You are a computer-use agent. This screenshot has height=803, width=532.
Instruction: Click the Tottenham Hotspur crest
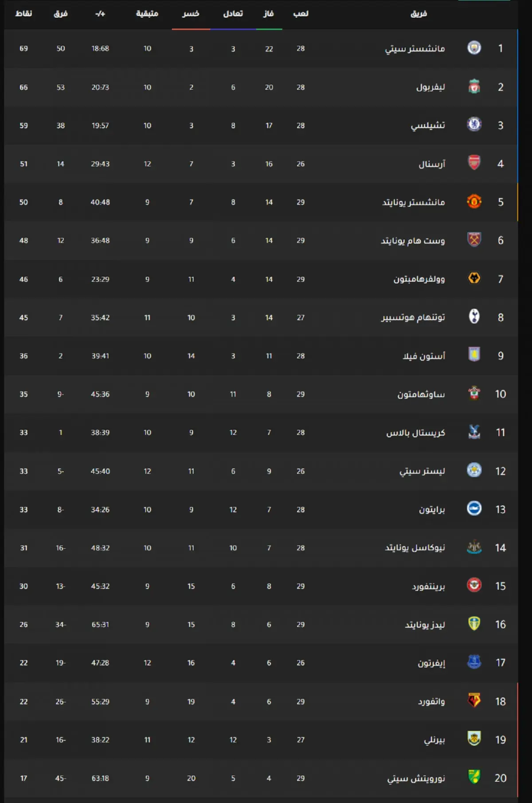(474, 317)
